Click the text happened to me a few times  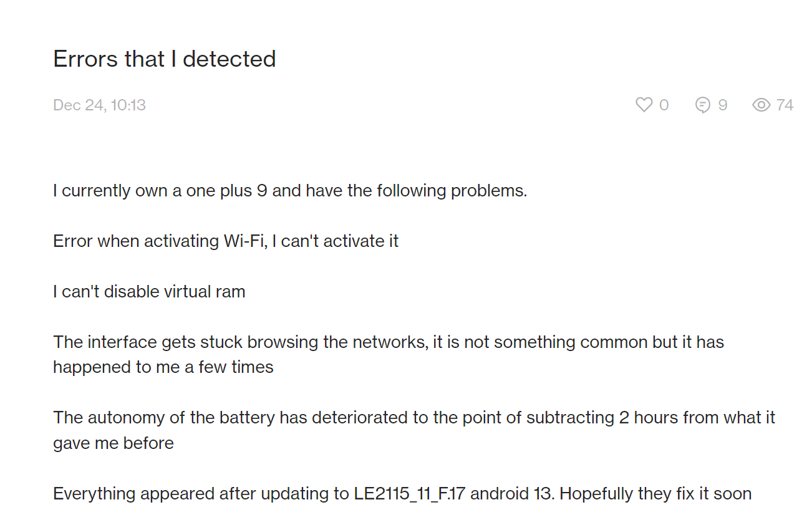pos(163,367)
